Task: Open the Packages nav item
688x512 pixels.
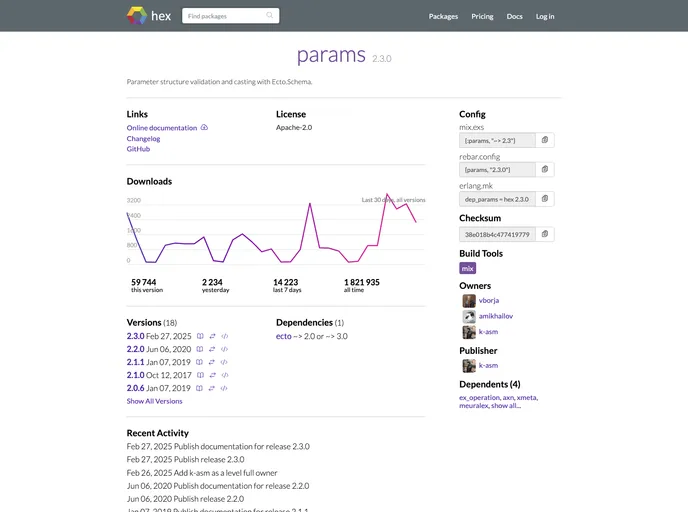Action: pyautogui.click(x=443, y=16)
